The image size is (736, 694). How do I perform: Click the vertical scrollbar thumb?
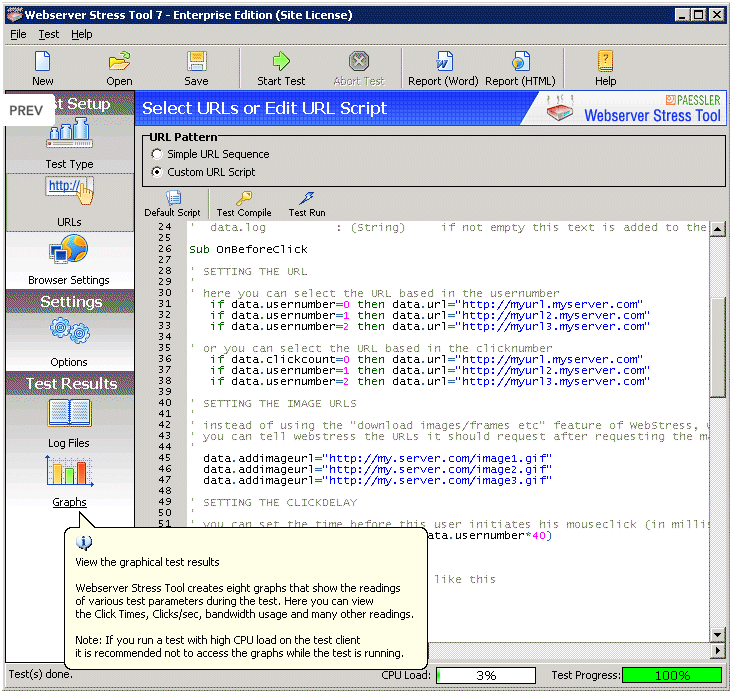(x=717, y=348)
